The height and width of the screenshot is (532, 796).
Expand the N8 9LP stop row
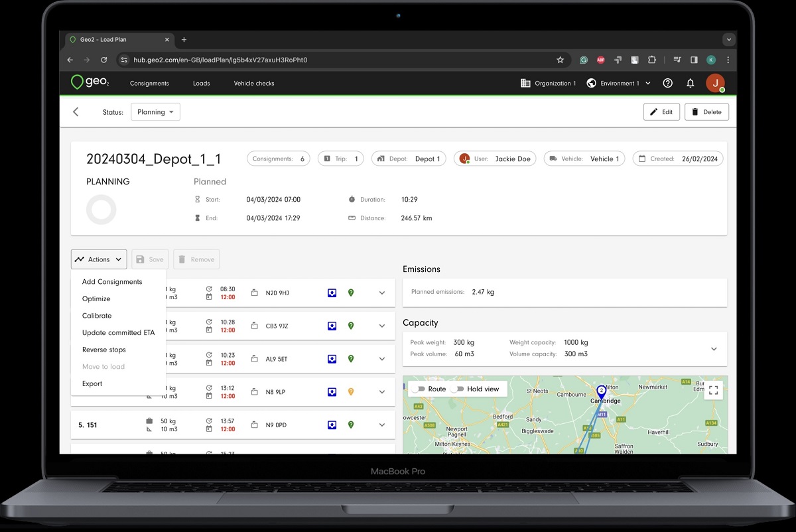pos(382,392)
